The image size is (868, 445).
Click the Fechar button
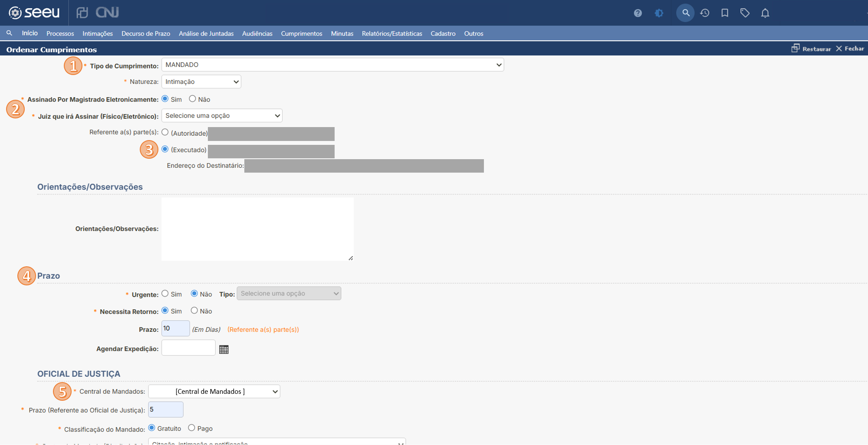[850, 48]
